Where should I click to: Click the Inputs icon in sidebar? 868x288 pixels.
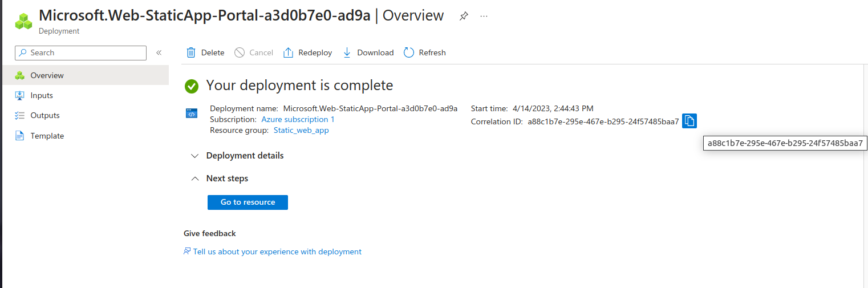pos(20,95)
